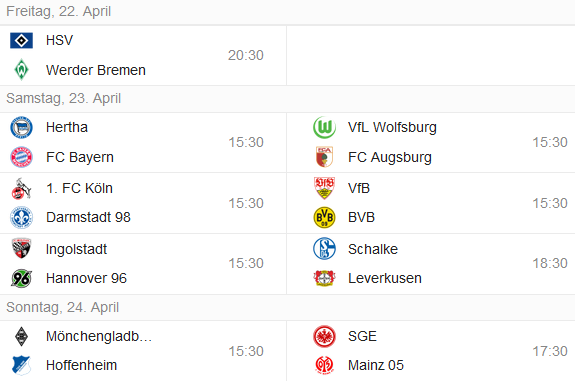Click the HSV club logo
Viewport: 575px width, 381px height.
[x=21, y=40]
